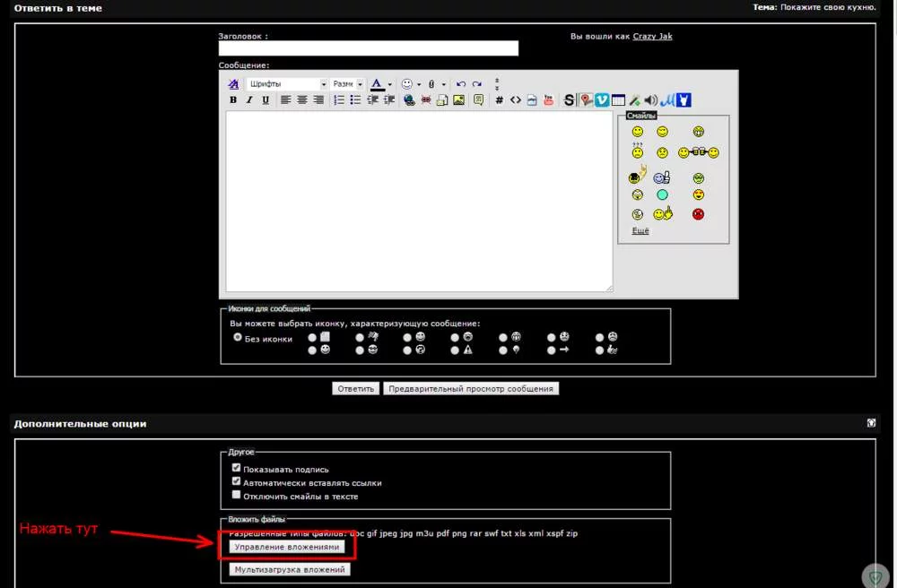Click the text color A swatch
Viewport: 897px width, 588px height.
pos(377,84)
